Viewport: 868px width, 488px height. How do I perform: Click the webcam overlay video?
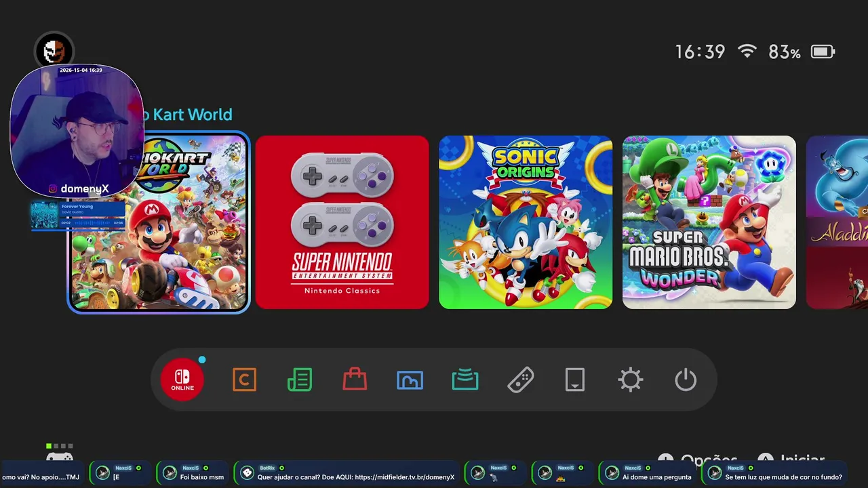pyautogui.click(x=76, y=130)
